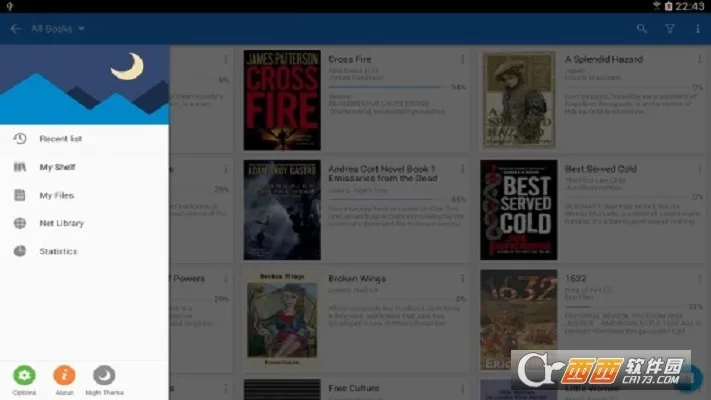Open Cross Fire book options menu
Image resolution: width=711 pixels, height=400 pixels.
462,60
